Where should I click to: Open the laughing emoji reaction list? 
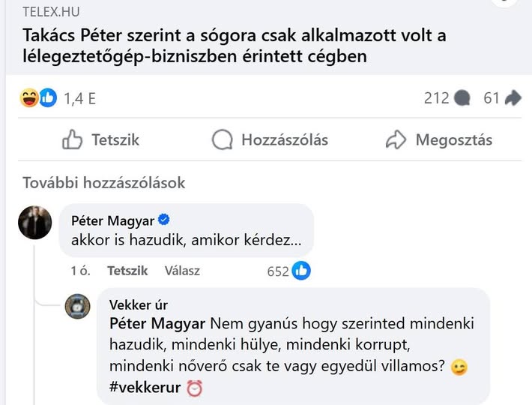pyautogui.click(x=30, y=97)
